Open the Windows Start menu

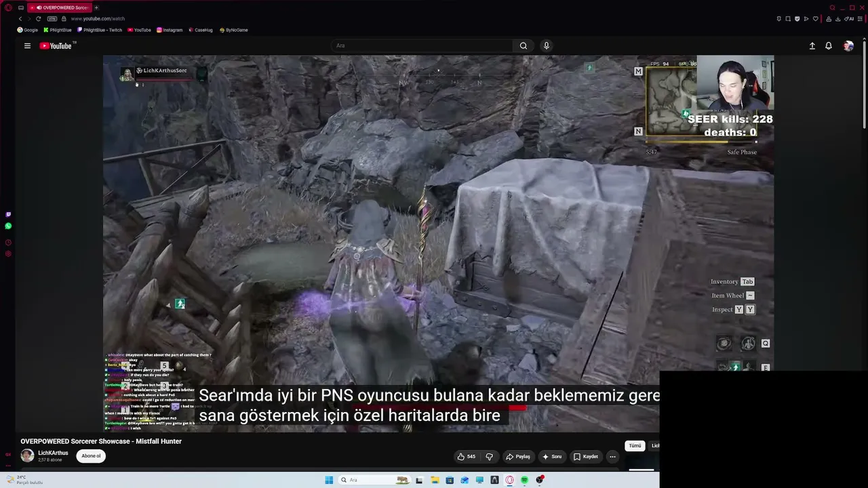329,480
